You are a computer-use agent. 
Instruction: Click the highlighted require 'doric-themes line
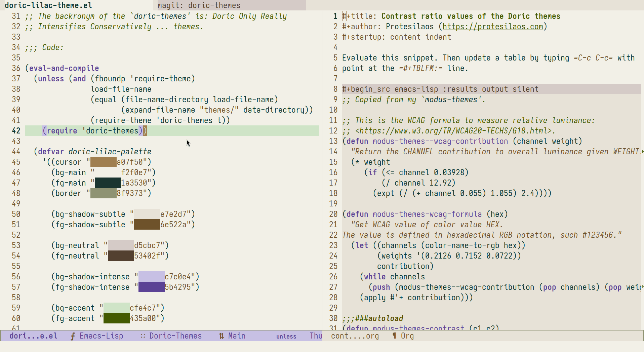tap(172, 131)
